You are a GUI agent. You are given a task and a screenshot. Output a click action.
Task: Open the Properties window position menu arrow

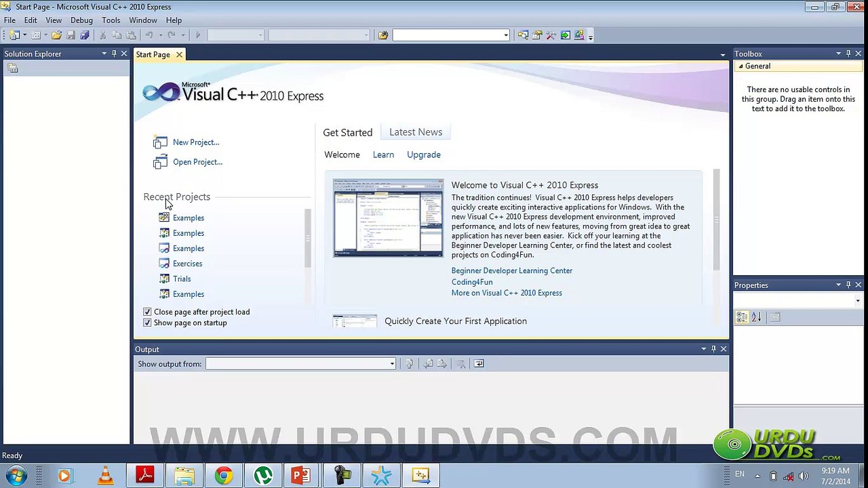tap(839, 285)
